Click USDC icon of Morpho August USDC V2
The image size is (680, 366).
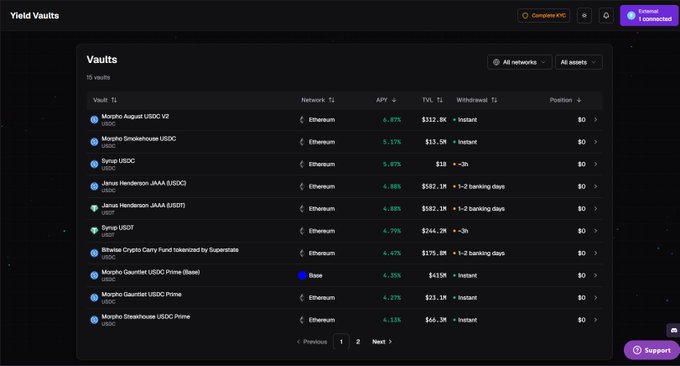tap(94, 120)
